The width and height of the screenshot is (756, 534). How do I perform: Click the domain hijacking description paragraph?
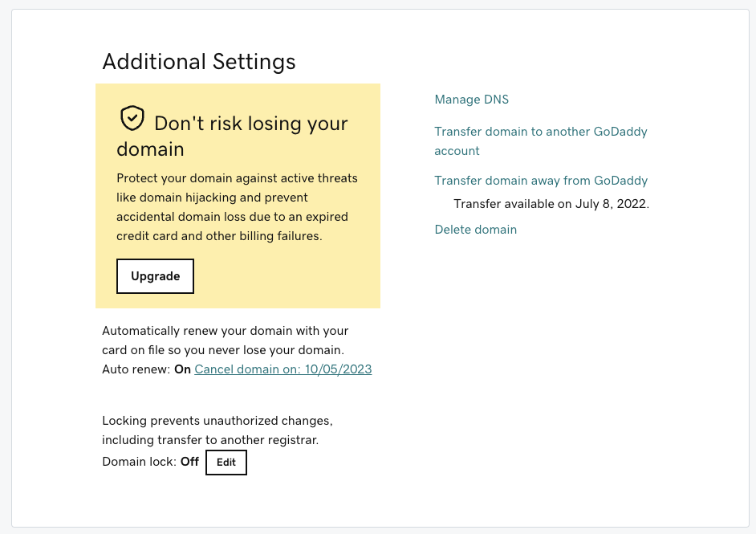pyautogui.click(x=237, y=206)
